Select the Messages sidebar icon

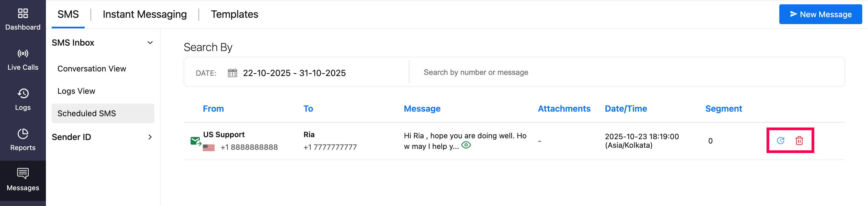[x=23, y=180]
